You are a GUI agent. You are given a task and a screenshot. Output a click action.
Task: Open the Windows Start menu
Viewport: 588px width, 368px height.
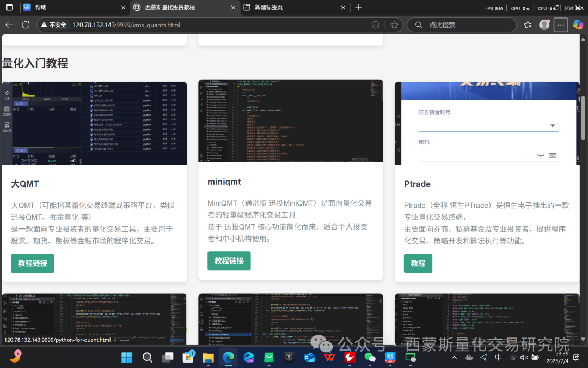(127, 358)
